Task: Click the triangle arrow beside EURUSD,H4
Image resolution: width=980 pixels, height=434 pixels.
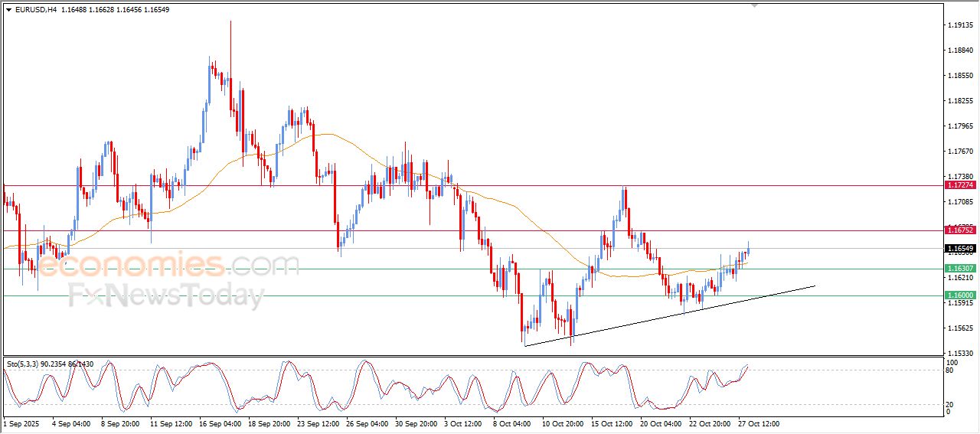Action: tap(8, 9)
